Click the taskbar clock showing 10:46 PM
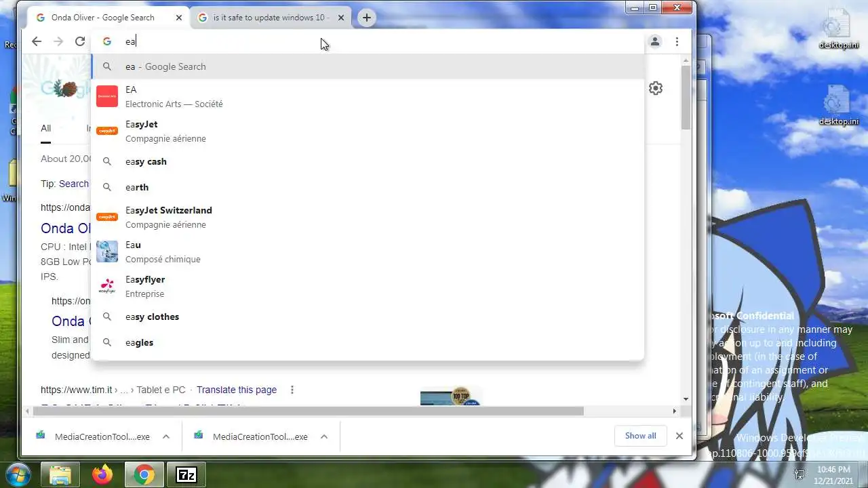 point(833,474)
